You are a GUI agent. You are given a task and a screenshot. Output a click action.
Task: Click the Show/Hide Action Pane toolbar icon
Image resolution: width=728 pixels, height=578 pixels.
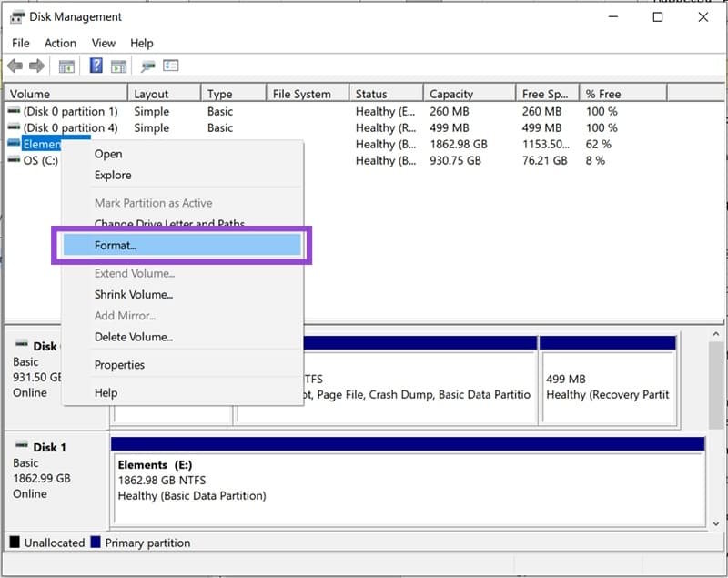tap(117, 66)
